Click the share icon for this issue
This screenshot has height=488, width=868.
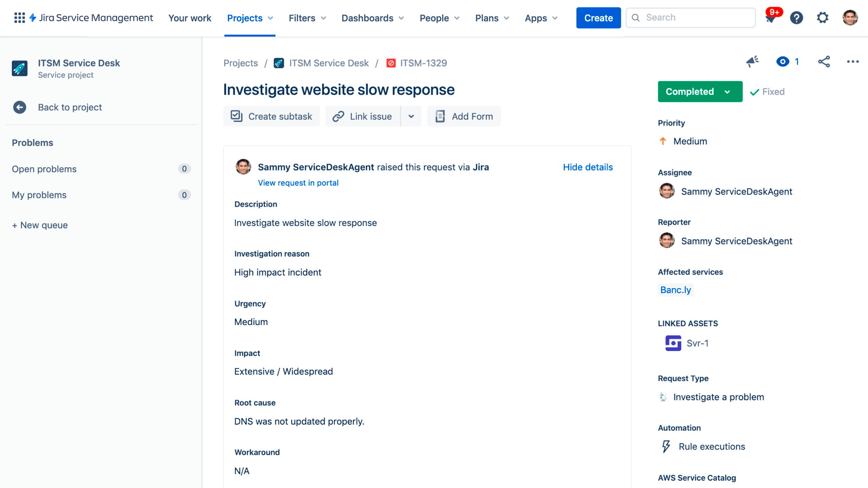825,61
